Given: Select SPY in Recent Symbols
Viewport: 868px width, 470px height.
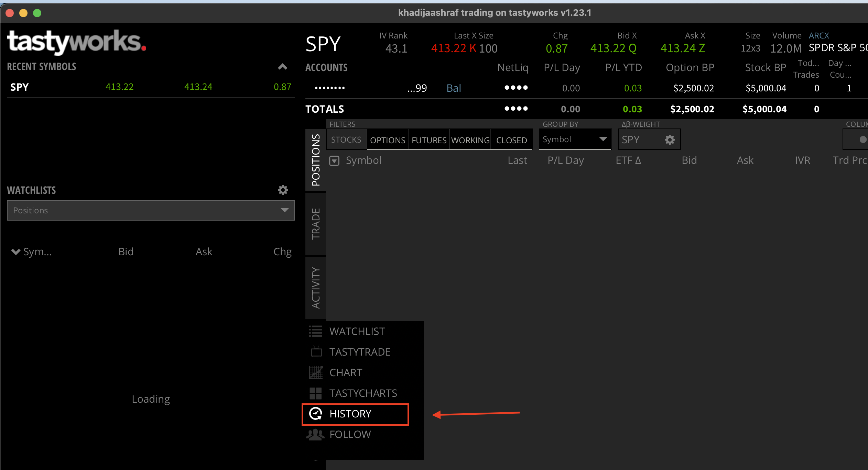Looking at the screenshot, I should 20,87.
